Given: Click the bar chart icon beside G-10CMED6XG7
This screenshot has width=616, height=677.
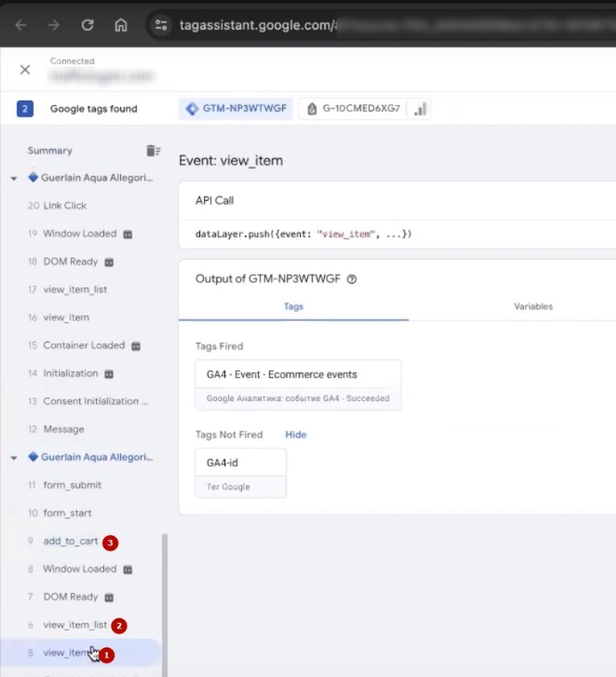Looking at the screenshot, I should click(421, 109).
